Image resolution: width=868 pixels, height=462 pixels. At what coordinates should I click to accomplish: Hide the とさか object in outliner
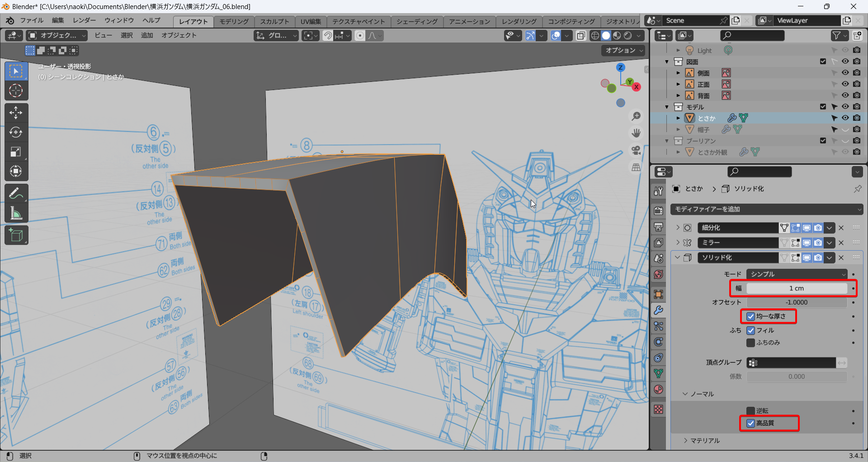[845, 118]
